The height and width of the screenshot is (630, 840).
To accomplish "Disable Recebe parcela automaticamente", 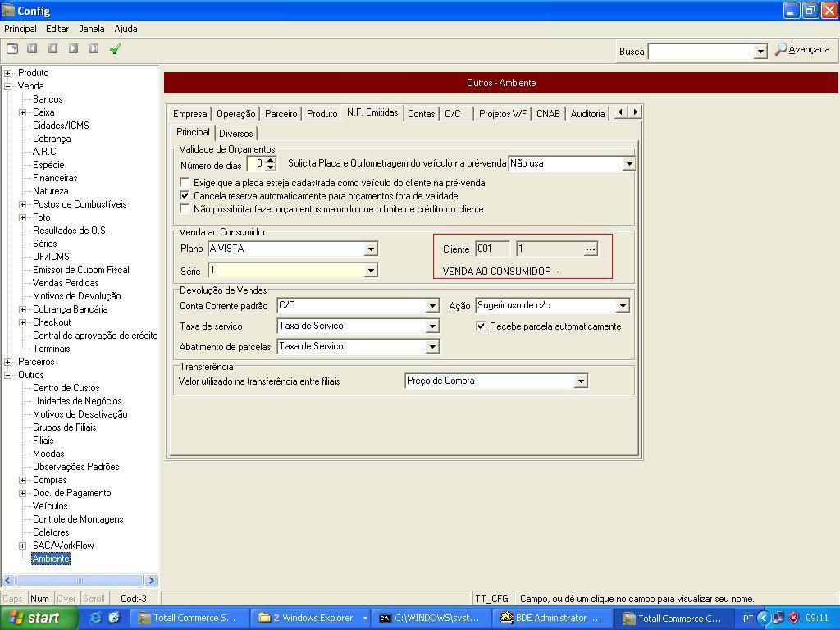I will (480, 326).
